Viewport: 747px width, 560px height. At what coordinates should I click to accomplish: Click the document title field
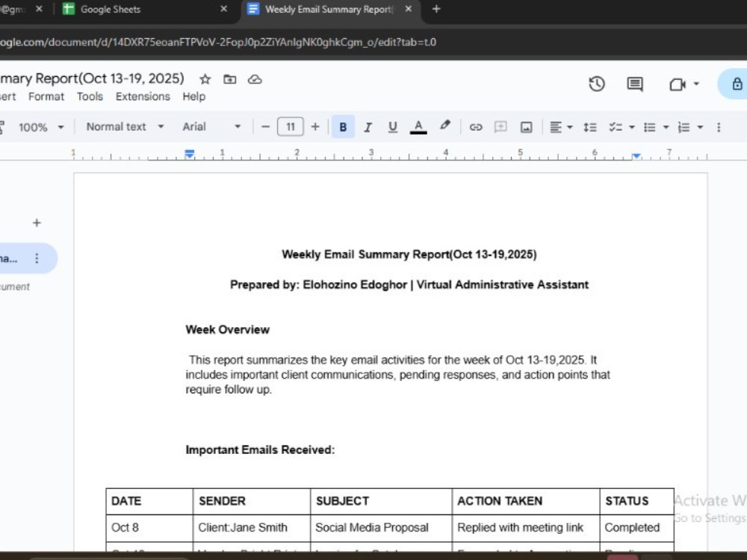(92, 78)
